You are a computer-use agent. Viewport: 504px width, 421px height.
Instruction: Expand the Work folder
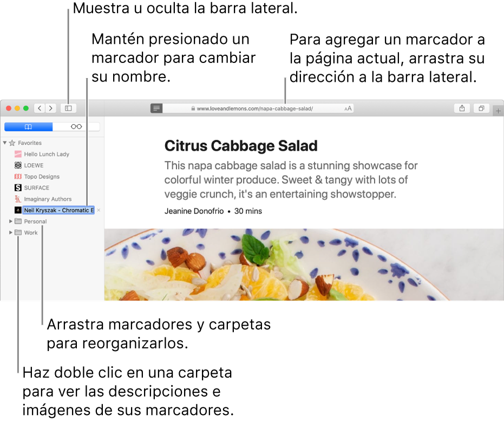coord(11,232)
